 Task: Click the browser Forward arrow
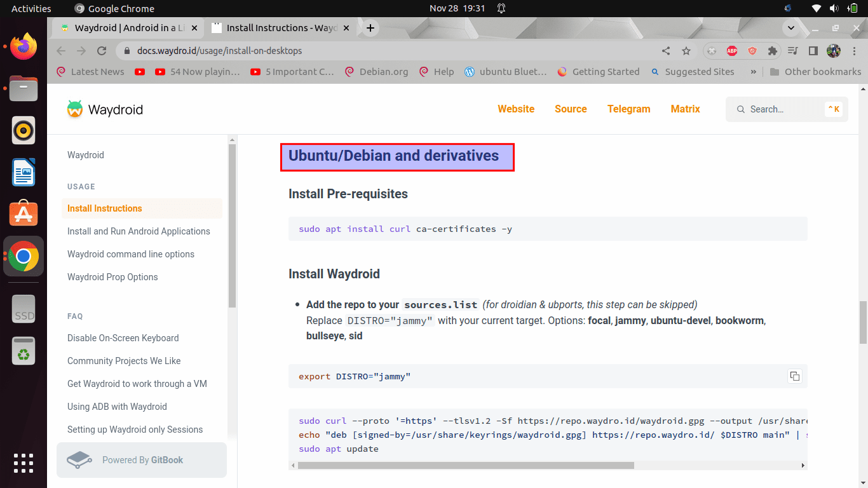(81, 51)
